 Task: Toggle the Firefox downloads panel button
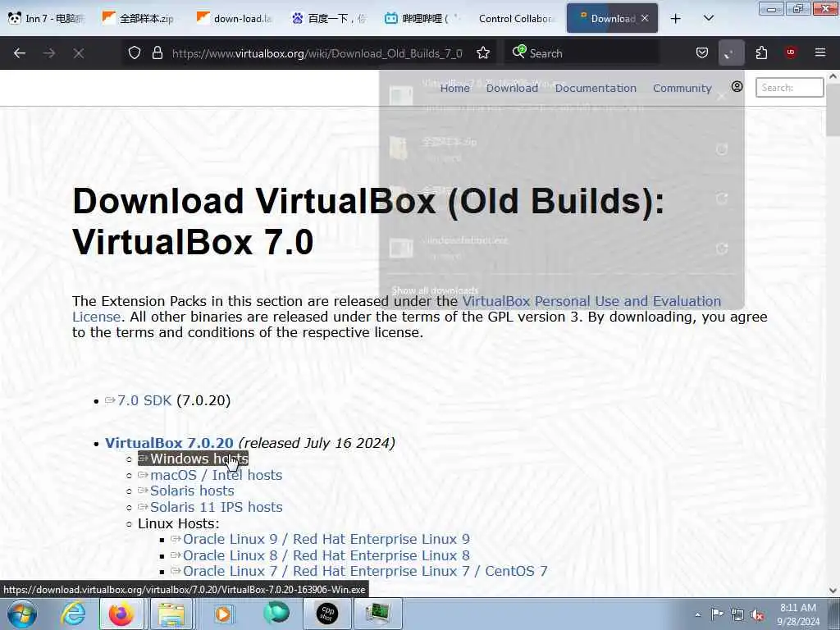coord(731,52)
